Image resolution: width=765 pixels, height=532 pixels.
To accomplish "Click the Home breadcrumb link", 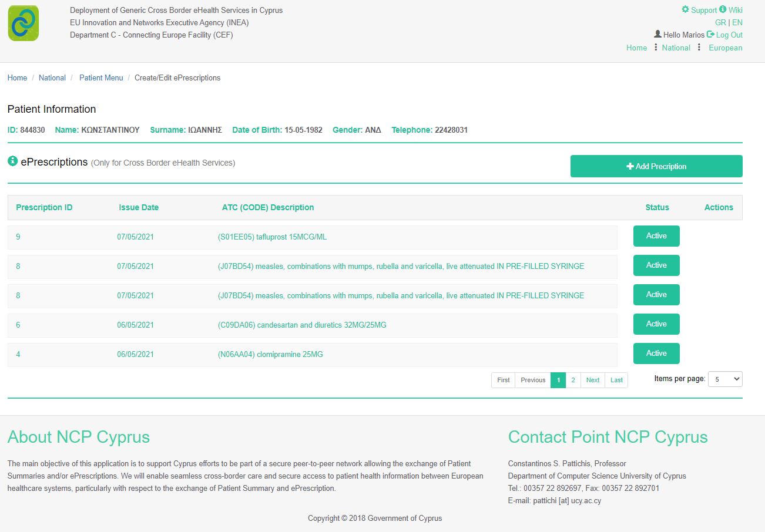I will click(17, 78).
